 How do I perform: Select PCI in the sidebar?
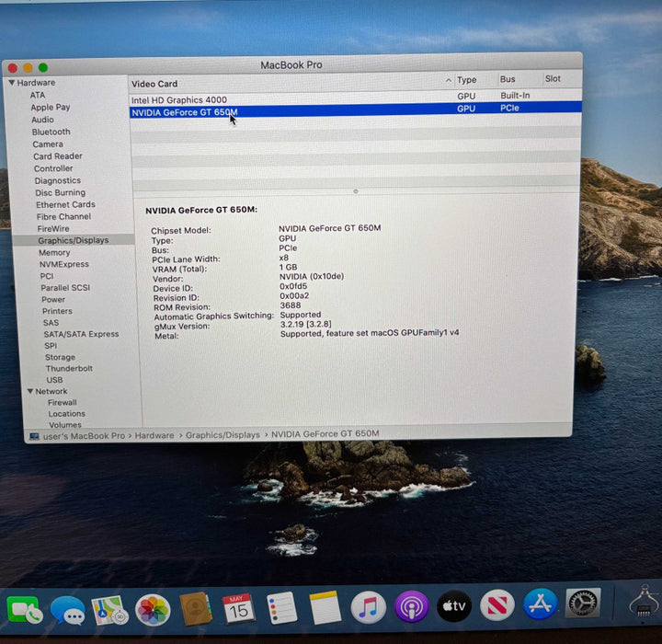tap(47, 276)
